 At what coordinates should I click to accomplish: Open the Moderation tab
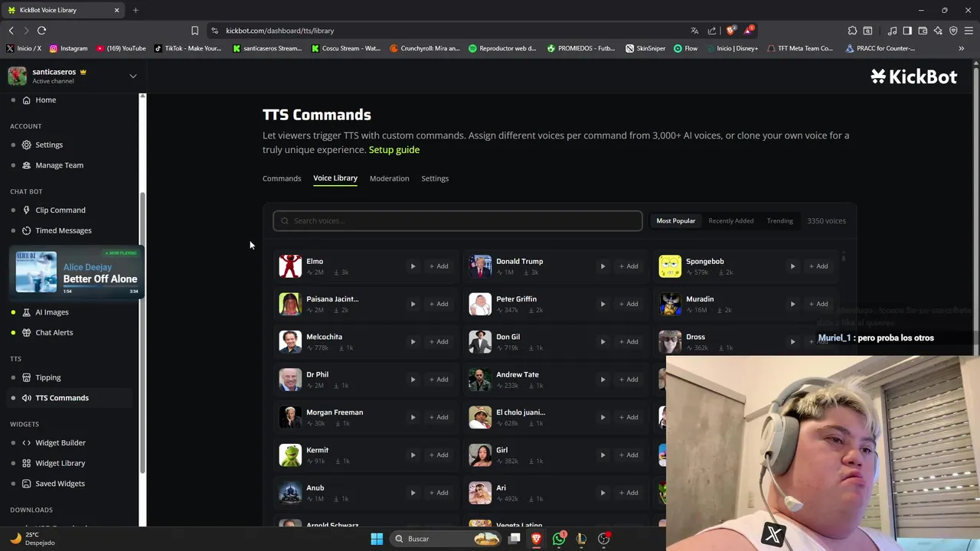[389, 178]
